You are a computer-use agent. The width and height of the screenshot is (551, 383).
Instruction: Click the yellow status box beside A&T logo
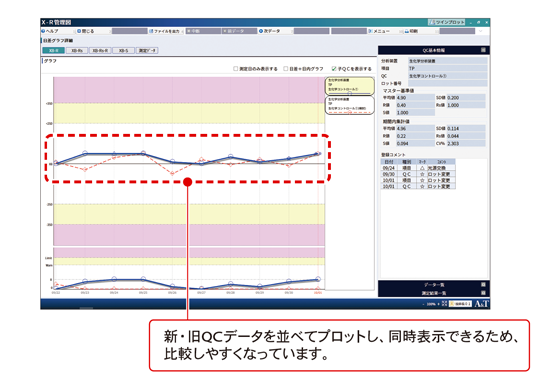(x=460, y=304)
